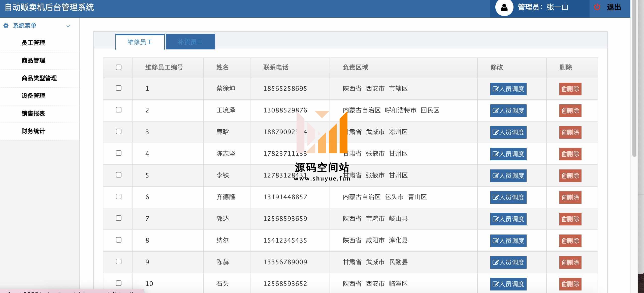Click 人员调度 for 李铁
644x293 pixels.
pyautogui.click(x=508, y=176)
